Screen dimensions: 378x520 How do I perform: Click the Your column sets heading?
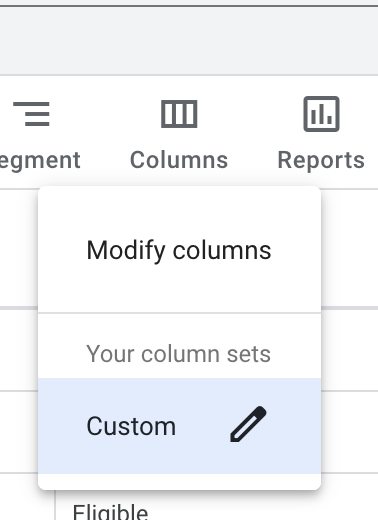(x=179, y=354)
